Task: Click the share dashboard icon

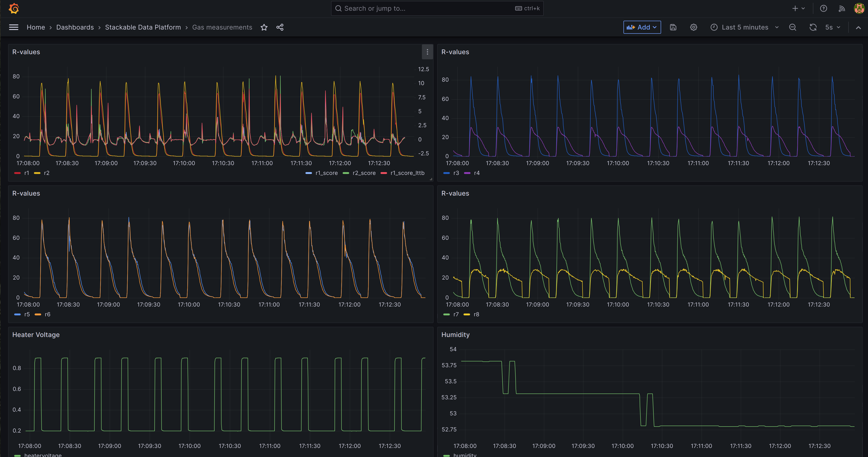Action: [280, 27]
